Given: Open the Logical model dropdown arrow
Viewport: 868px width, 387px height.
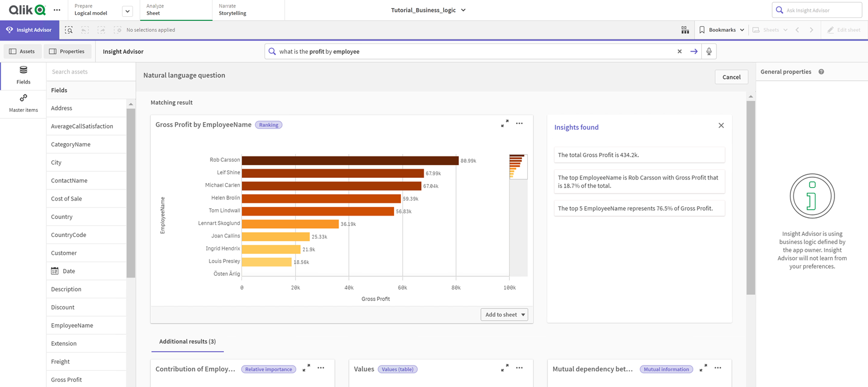Looking at the screenshot, I should coord(127,10).
